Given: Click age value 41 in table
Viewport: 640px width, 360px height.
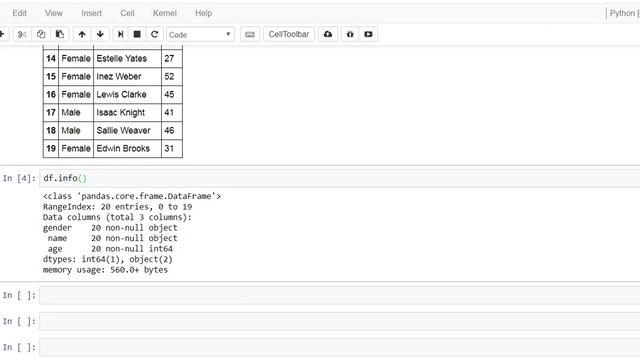Looking at the screenshot, I should click(172, 112).
